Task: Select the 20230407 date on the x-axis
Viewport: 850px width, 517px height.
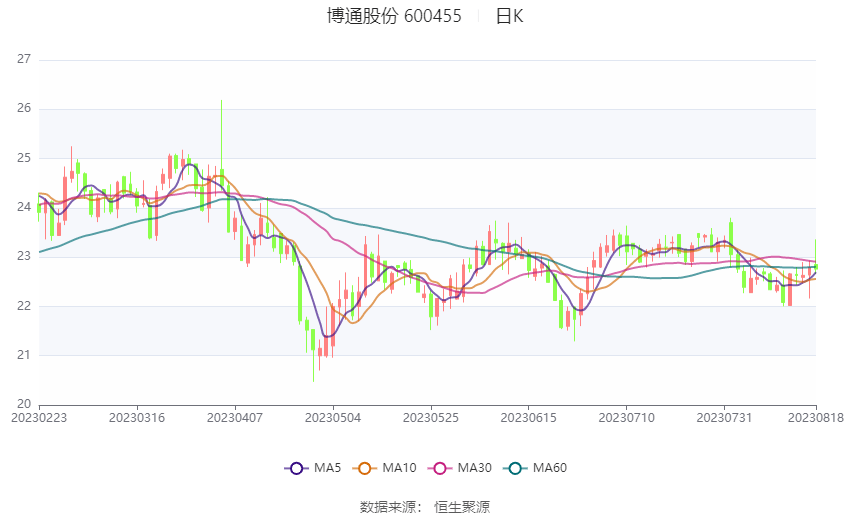Action: pos(234,416)
